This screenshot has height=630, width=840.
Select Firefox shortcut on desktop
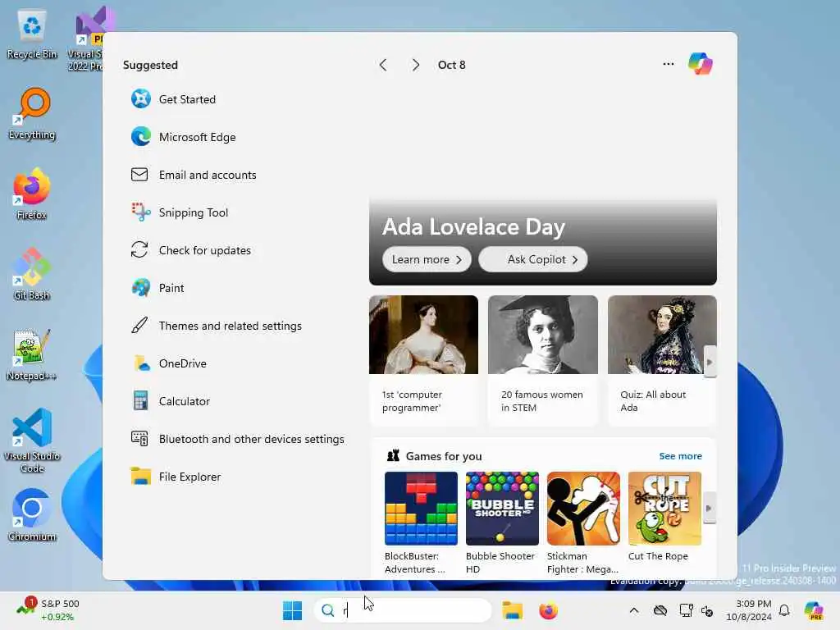coord(32,194)
